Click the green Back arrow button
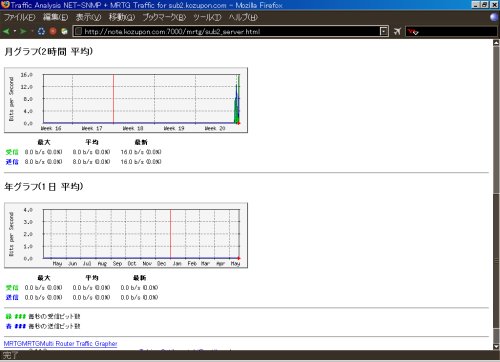Image resolution: width=500 pixels, height=362 pixels. coord(6,31)
